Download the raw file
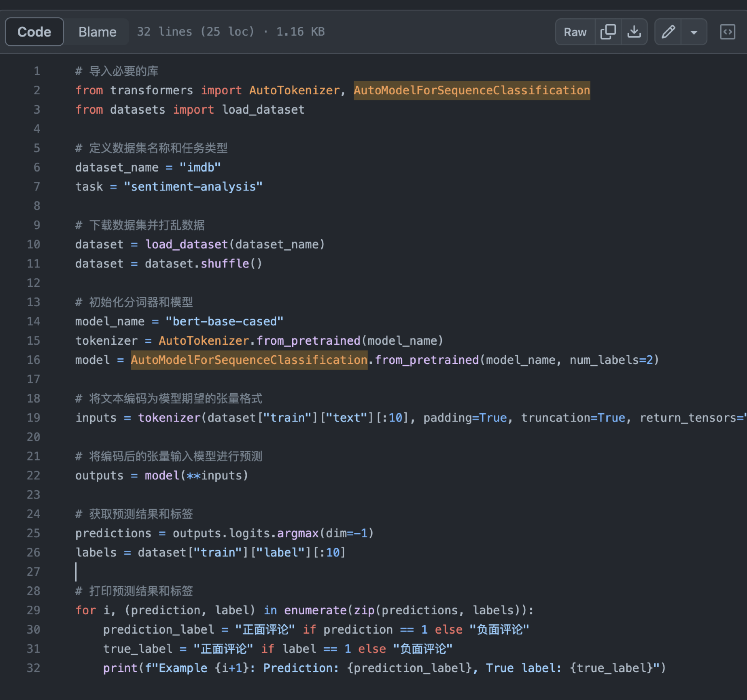747x700 pixels. click(x=634, y=32)
